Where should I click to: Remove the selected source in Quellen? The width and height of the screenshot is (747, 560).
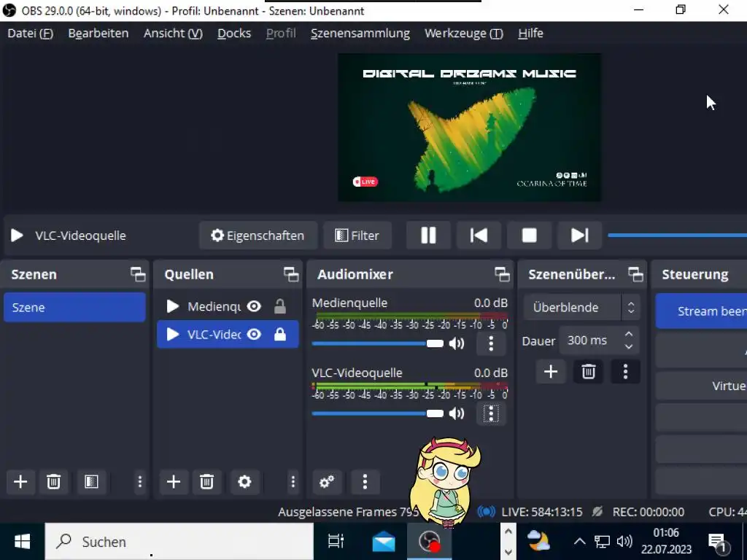coord(206,482)
